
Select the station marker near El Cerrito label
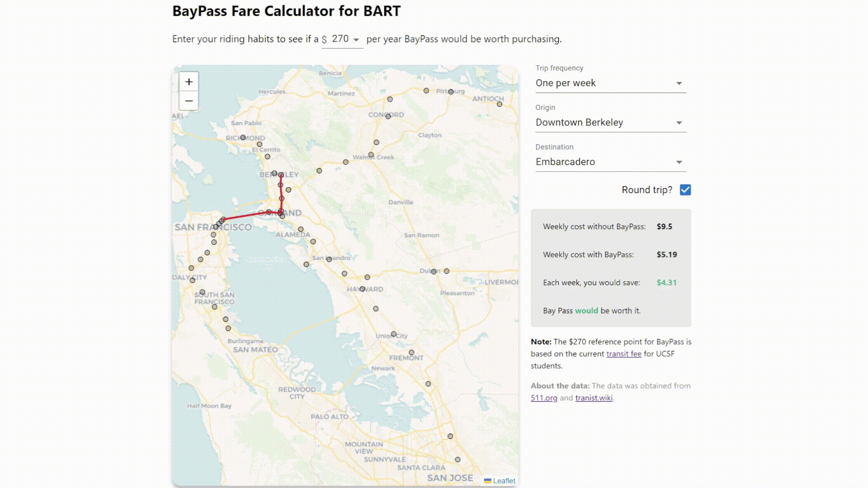259,145
